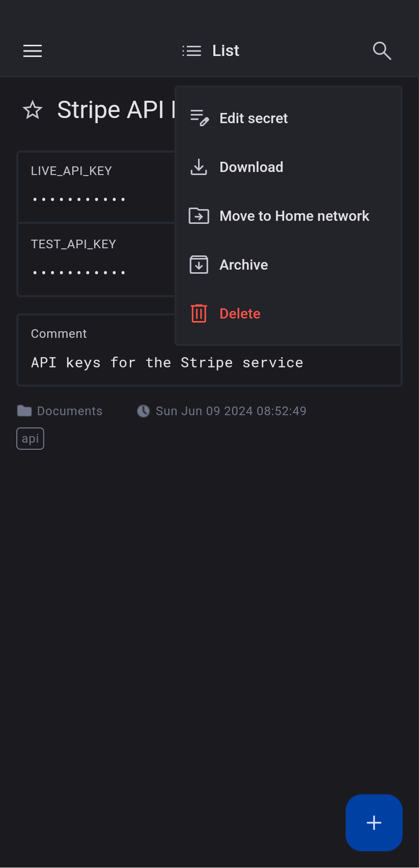Click the search magnifier icon

[x=382, y=51]
